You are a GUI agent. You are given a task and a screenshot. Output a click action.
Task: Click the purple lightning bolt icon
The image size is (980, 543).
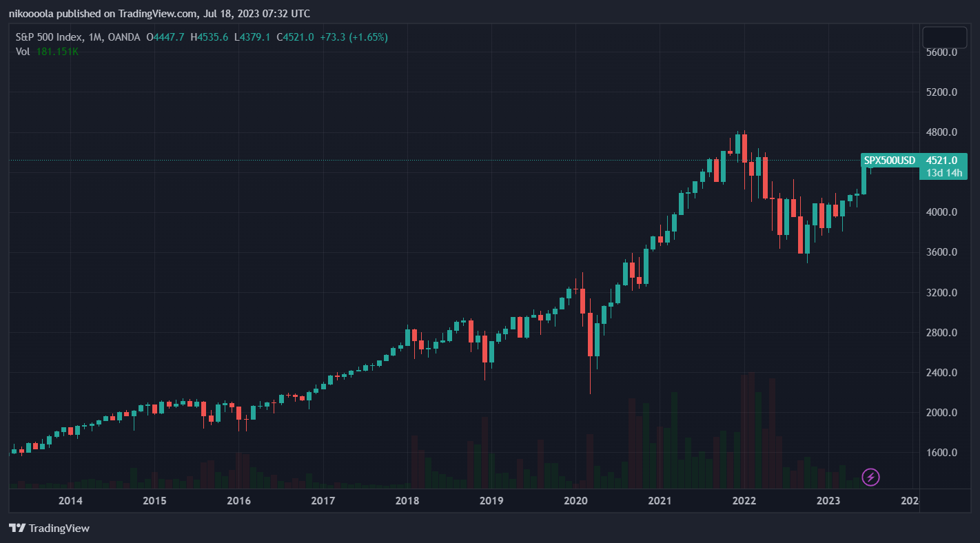(870, 477)
